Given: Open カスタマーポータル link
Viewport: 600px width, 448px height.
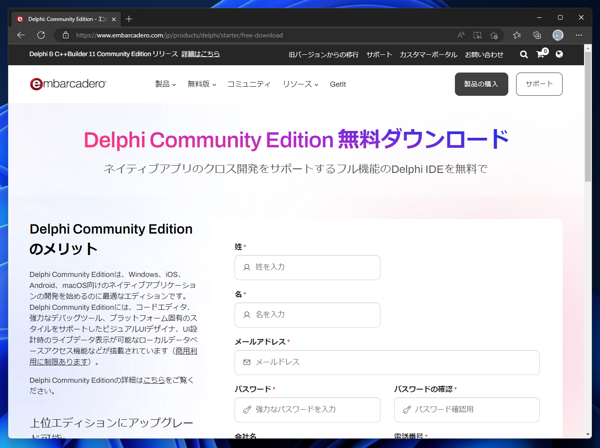Looking at the screenshot, I should 428,55.
